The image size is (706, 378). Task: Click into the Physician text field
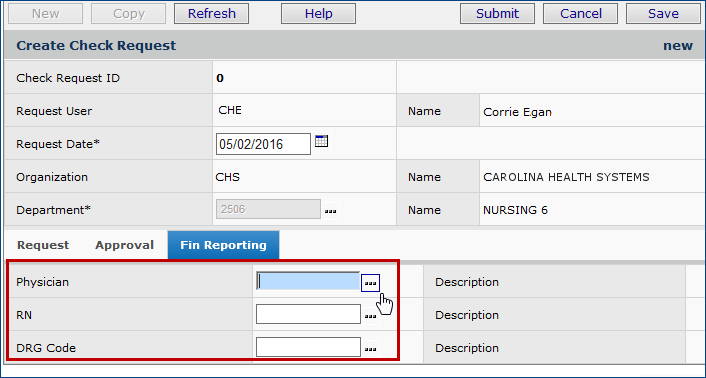click(308, 281)
